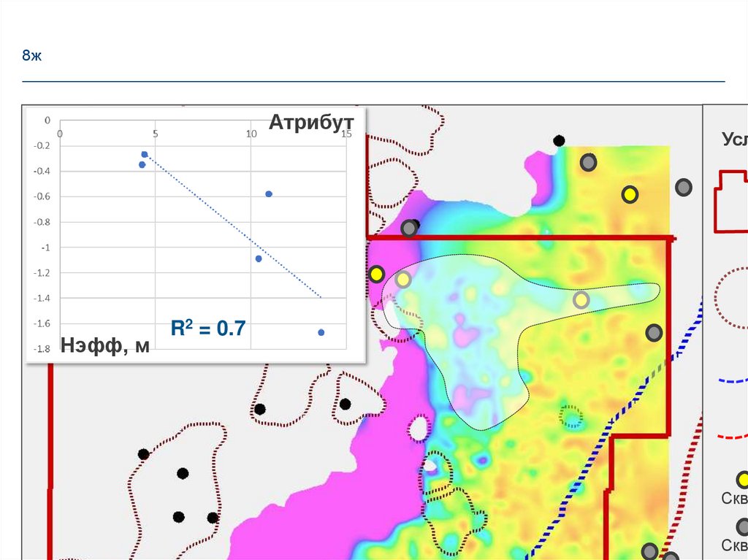Click the dotted brown circle legend symbol

[x=730, y=297]
